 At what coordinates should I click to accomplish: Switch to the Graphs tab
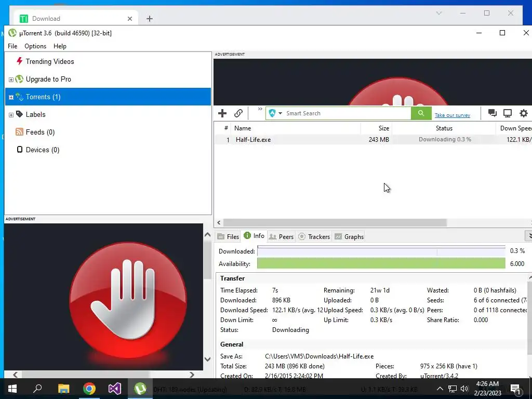[349, 236]
